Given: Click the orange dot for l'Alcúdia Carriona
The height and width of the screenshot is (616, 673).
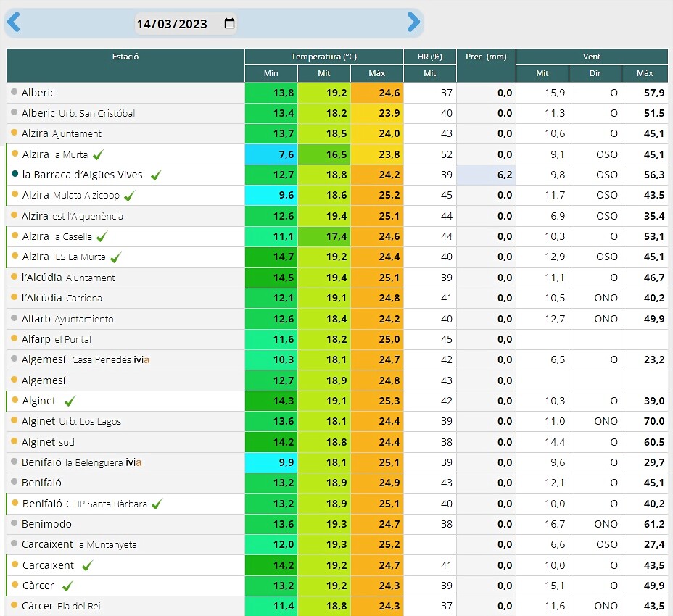Looking at the screenshot, I should [x=15, y=297].
